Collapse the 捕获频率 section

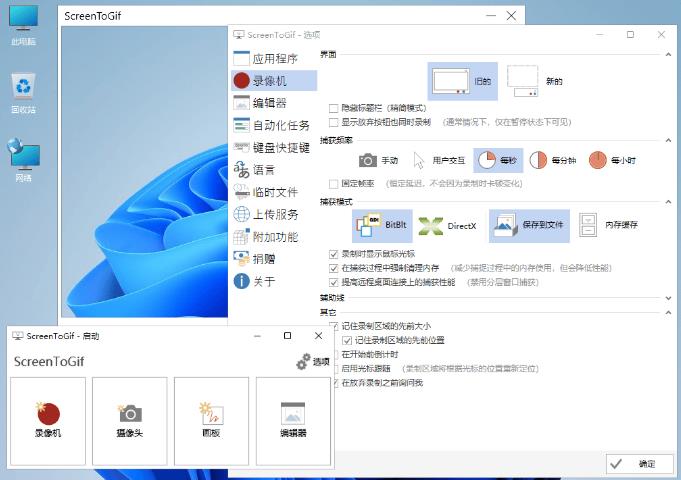pos(668,140)
